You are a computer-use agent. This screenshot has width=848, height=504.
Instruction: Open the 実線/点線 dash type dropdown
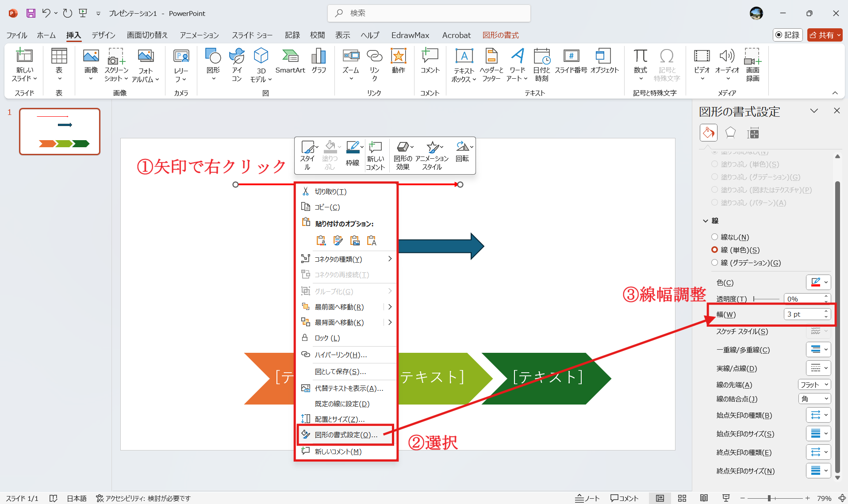[818, 368]
